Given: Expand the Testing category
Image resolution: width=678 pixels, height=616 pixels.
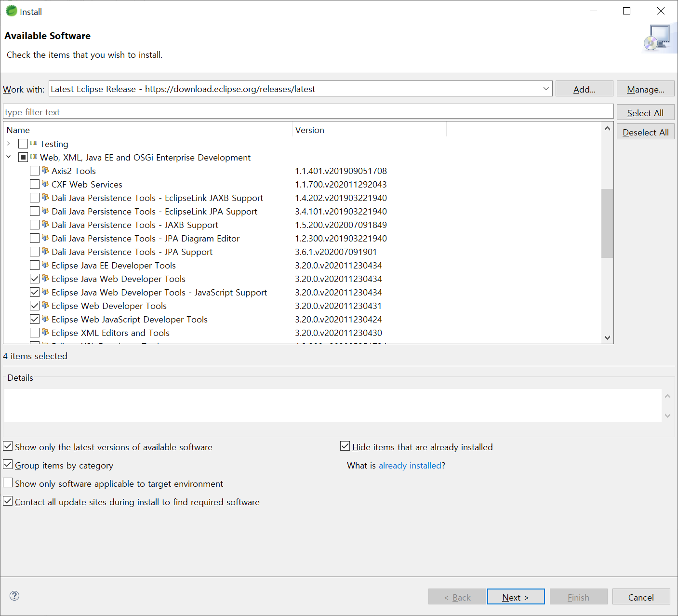Looking at the screenshot, I should (9, 144).
